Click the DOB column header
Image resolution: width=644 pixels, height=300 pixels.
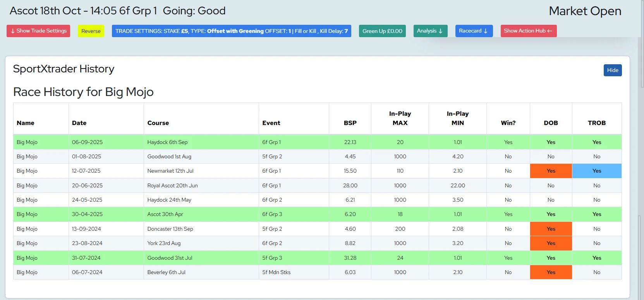pyautogui.click(x=551, y=123)
